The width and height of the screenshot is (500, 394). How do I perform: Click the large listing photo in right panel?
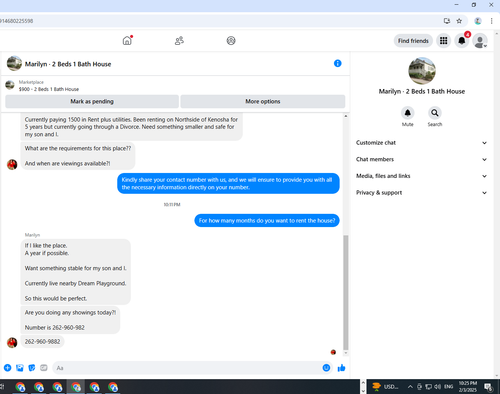[422, 71]
